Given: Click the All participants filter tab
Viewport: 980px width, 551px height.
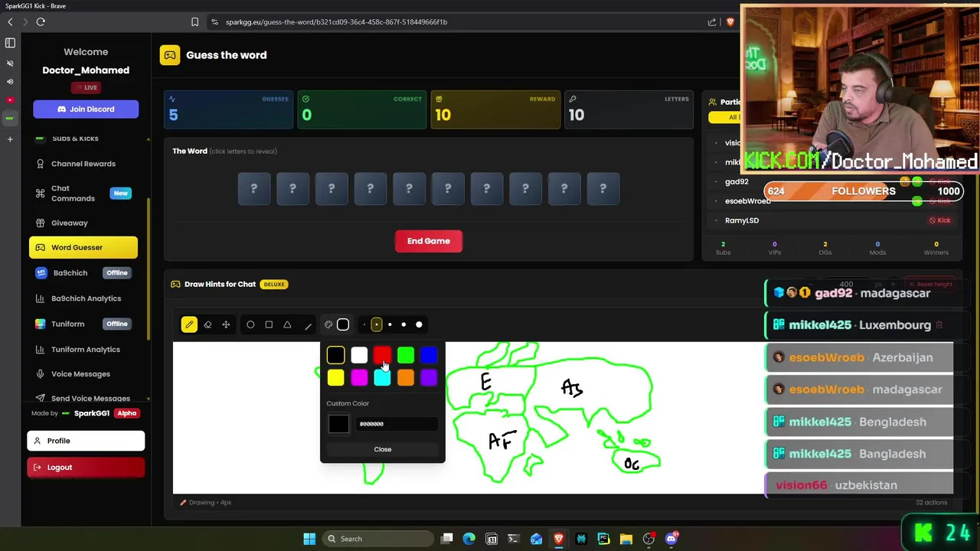Looking at the screenshot, I should pos(725,117).
